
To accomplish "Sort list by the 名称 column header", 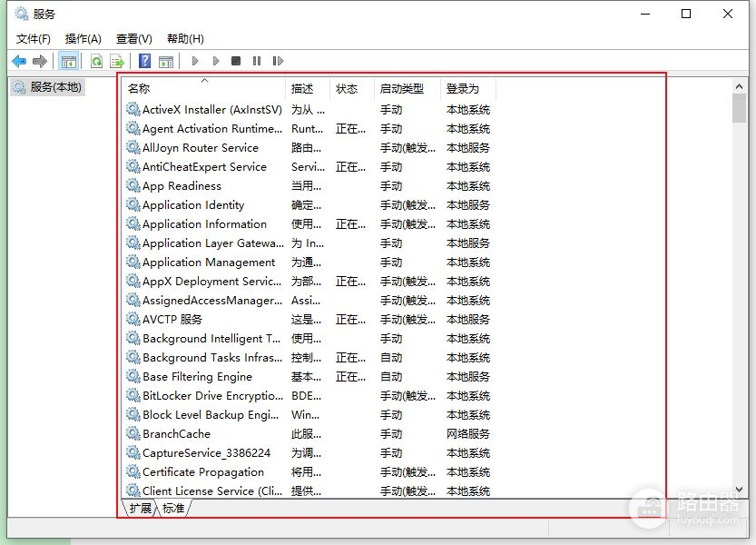I will click(x=139, y=88).
